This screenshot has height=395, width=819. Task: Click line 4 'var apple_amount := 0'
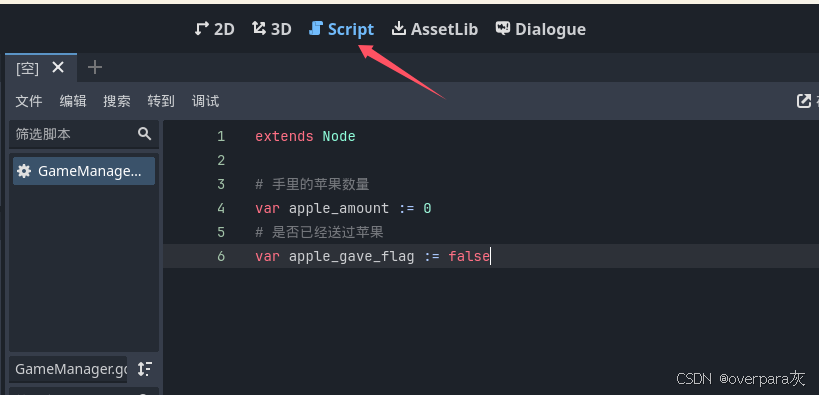(x=343, y=208)
